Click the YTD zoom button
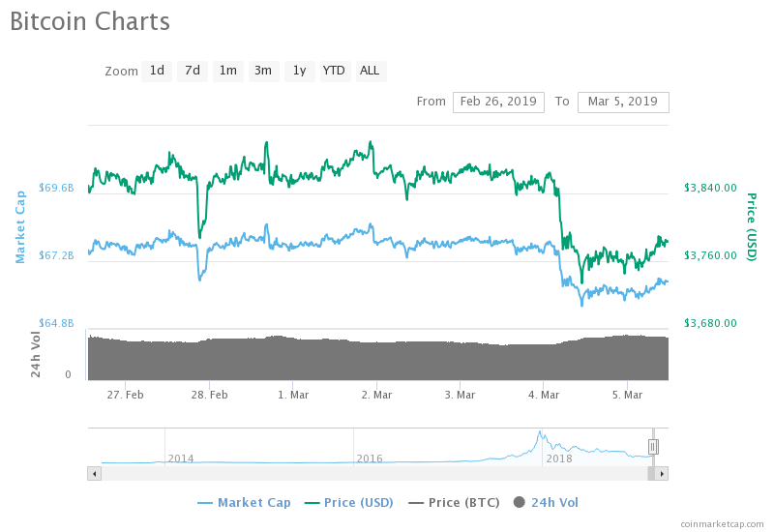The width and height of the screenshot is (774, 532). tap(334, 71)
